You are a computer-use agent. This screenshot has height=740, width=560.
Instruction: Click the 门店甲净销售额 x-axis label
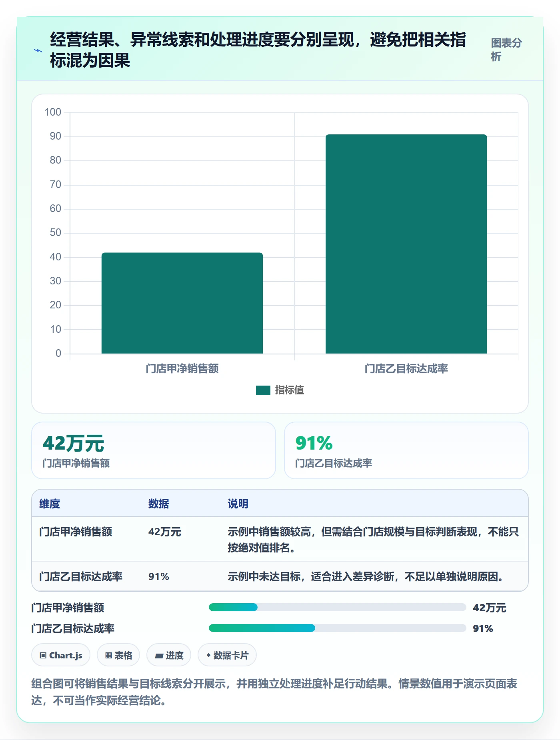182,368
